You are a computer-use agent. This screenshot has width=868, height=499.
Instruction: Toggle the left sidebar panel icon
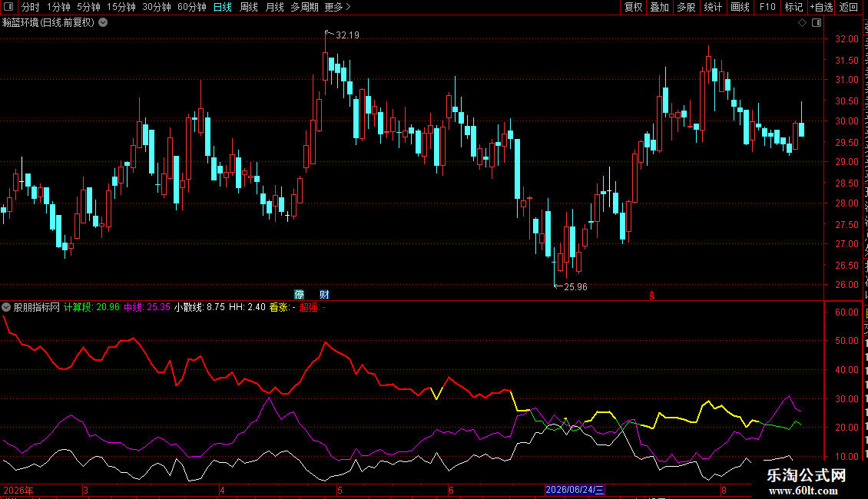(x=8, y=7)
